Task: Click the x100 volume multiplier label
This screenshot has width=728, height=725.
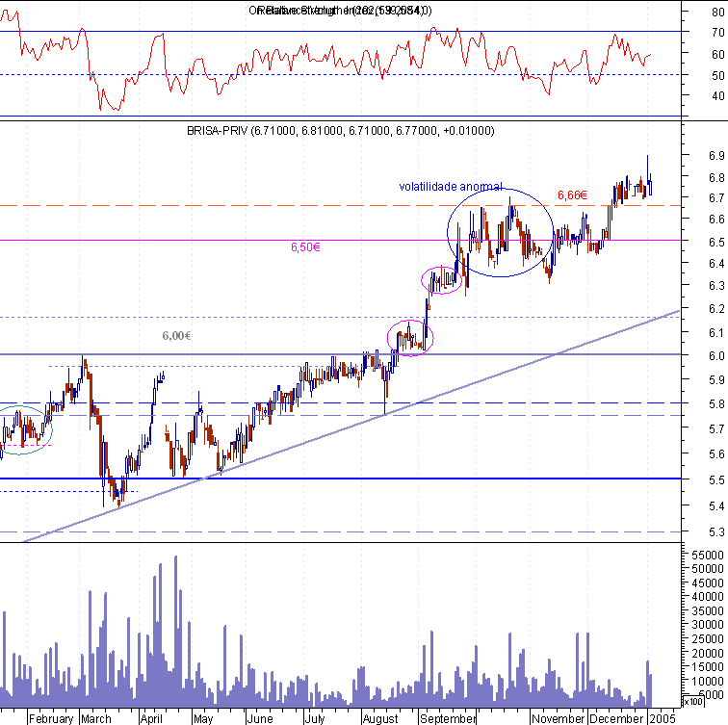Action: click(693, 701)
